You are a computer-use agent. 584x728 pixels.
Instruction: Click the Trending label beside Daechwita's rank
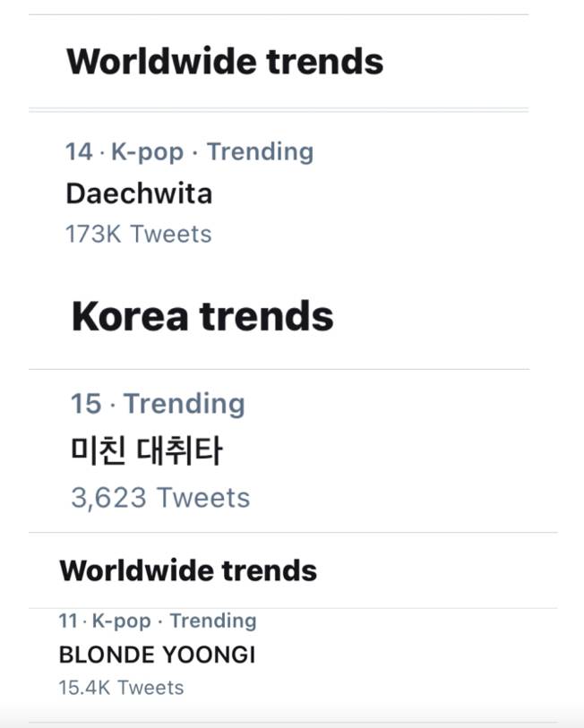260,151
